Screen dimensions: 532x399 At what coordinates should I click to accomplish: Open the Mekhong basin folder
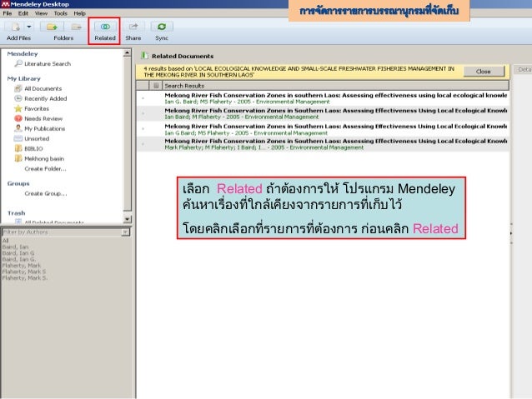point(44,158)
